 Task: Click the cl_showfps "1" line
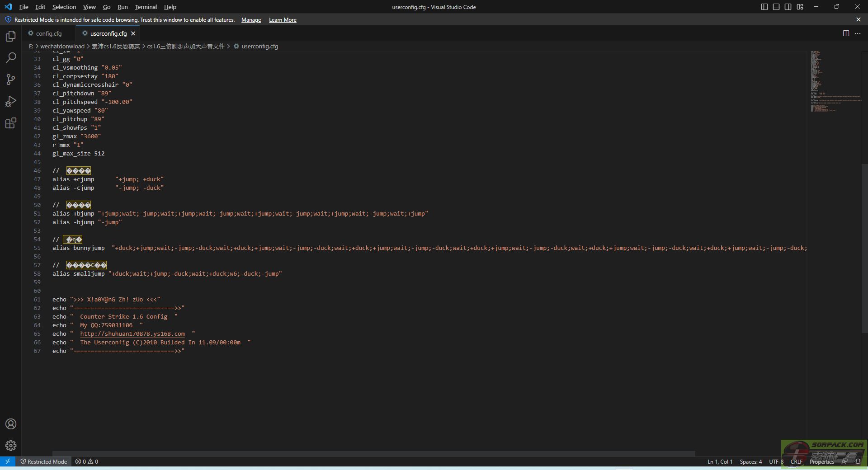[x=76, y=127]
